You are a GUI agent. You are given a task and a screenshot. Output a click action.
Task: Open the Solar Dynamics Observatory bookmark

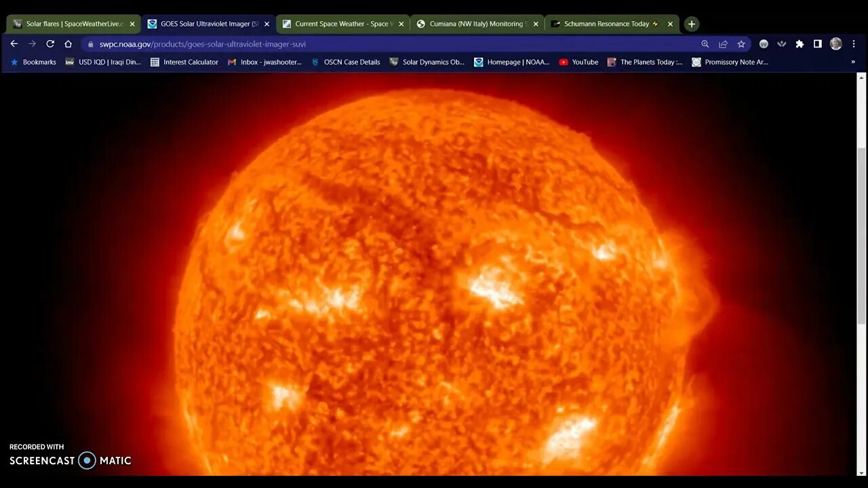pyautogui.click(x=427, y=62)
